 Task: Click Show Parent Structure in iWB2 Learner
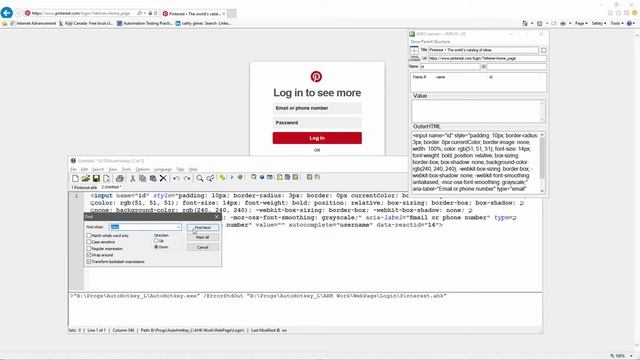coord(430,42)
